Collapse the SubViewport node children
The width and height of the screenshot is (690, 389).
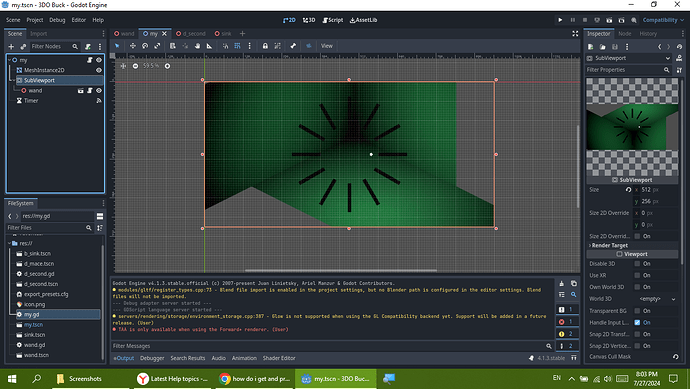point(13,80)
